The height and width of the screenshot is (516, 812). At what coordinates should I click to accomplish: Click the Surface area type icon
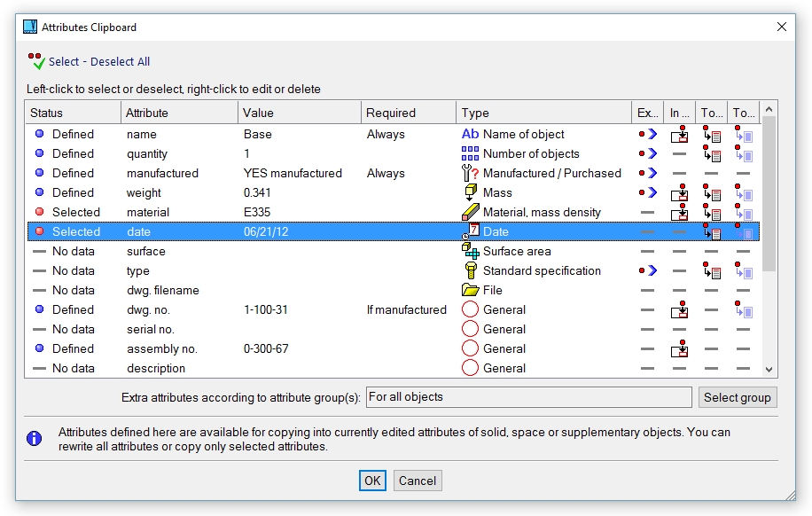point(470,251)
